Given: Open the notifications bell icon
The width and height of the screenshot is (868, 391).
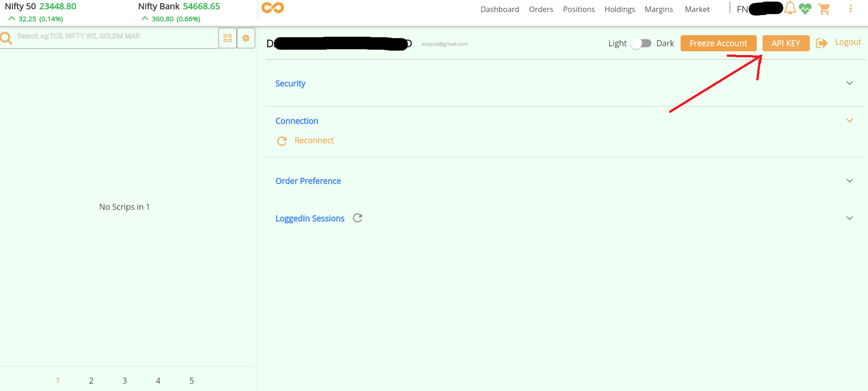Looking at the screenshot, I should point(790,8).
